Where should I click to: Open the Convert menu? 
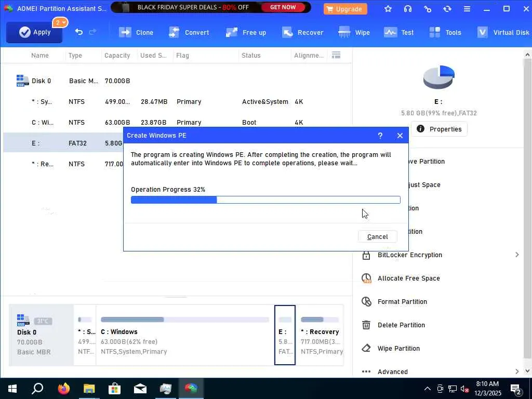point(189,33)
